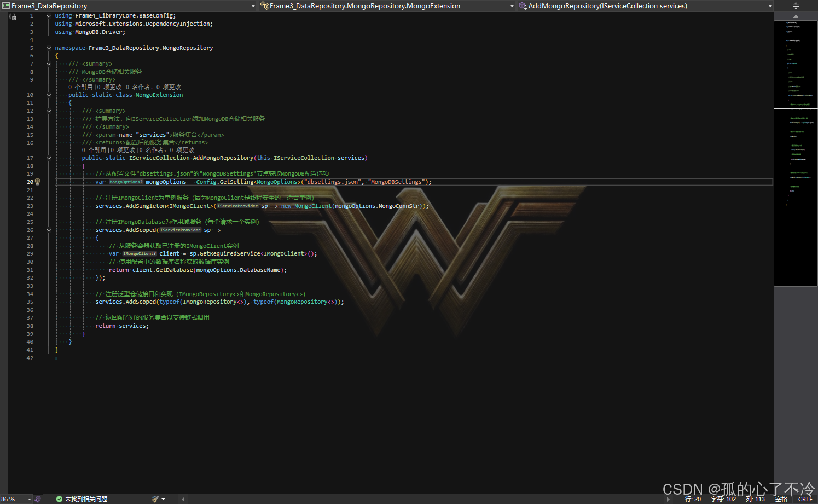Click the code minimap overview on the right
The width and height of the screenshot is (818, 504).
click(796, 153)
